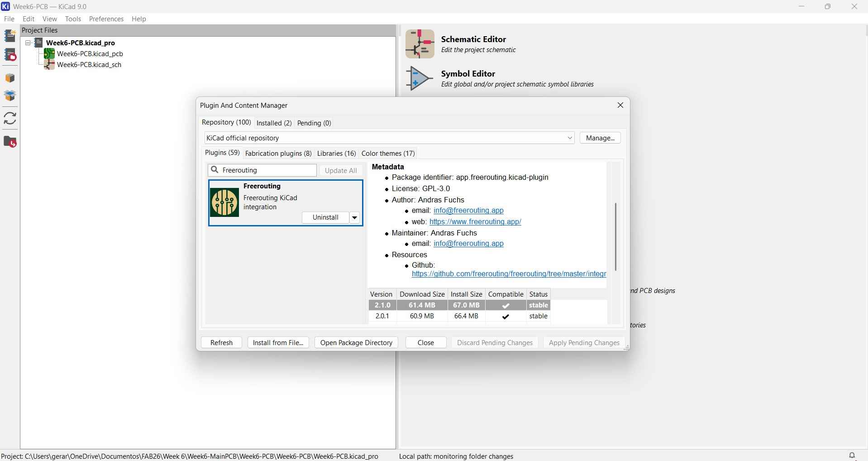Open the maintainer email info@freerouting.app link

pos(468,244)
